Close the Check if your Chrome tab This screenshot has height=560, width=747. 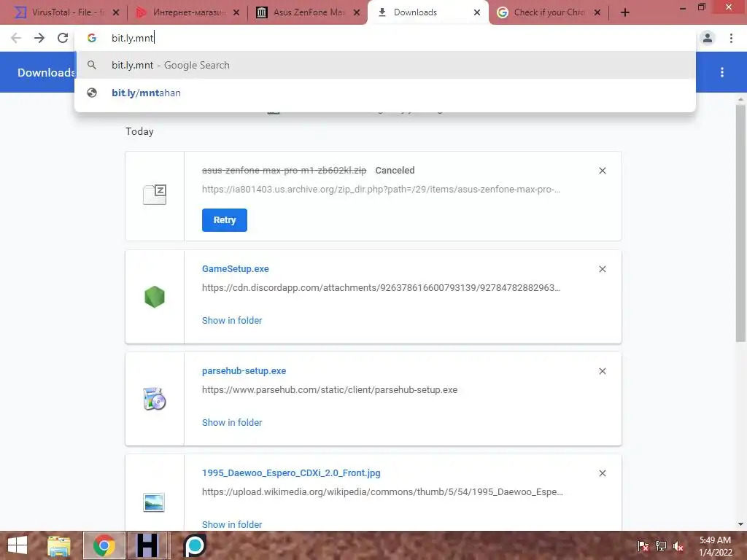point(597,13)
